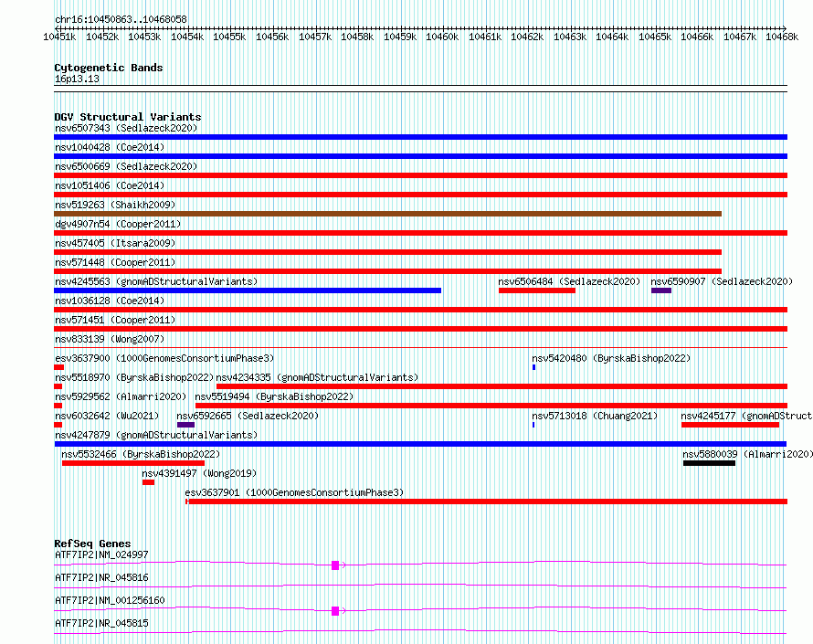Click nsv833139 (Wong2007) label
813x644 pixels.
[x=110, y=339]
